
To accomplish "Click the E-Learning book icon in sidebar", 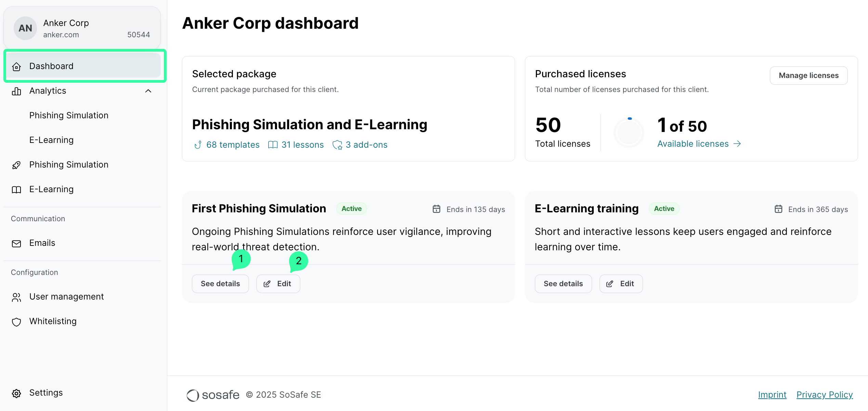I will point(16,190).
